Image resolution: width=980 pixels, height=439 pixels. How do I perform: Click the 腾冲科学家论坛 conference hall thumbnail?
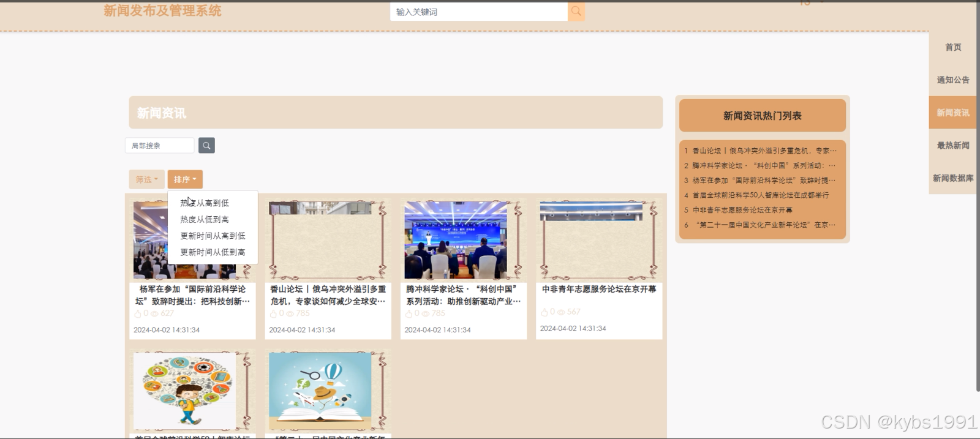click(456, 240)
